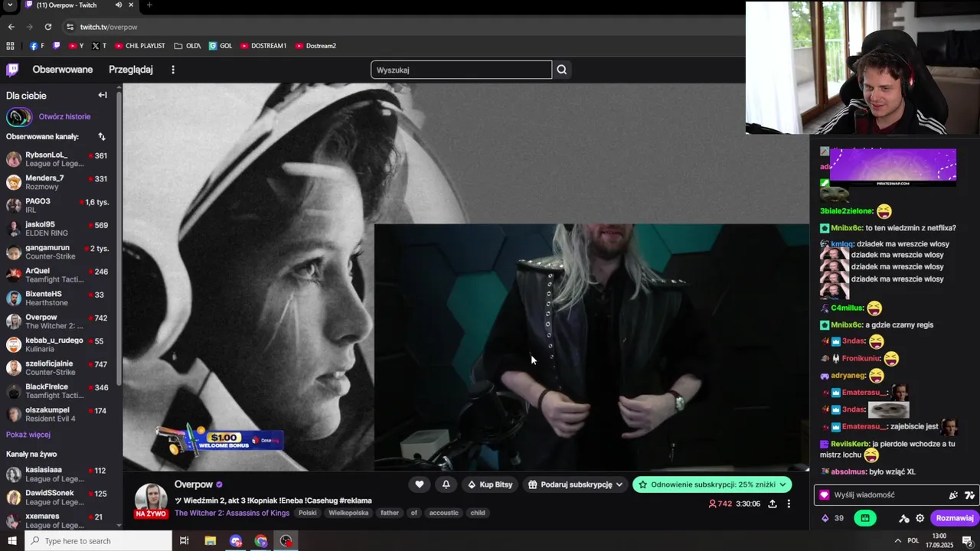Toggle the notification bell
Viewport: 980px width, 551px height.
click(x=446, y=484)
